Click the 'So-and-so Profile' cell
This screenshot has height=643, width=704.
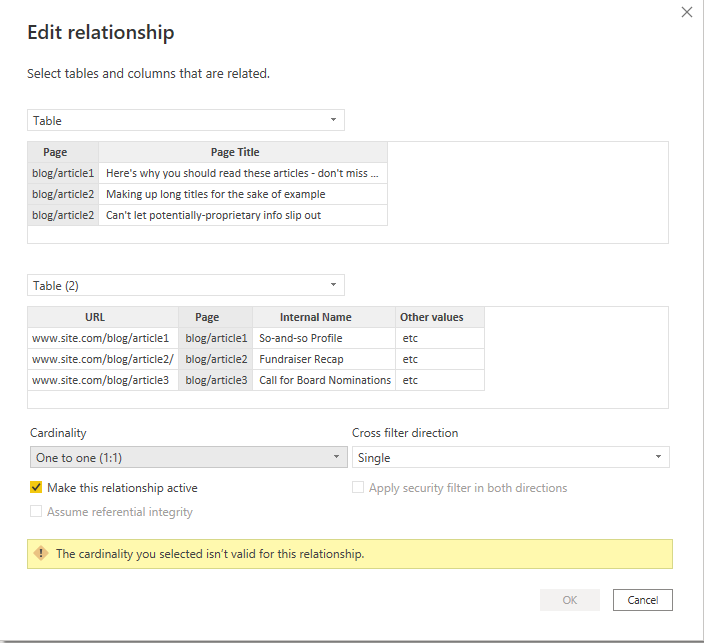click(324, 338)
